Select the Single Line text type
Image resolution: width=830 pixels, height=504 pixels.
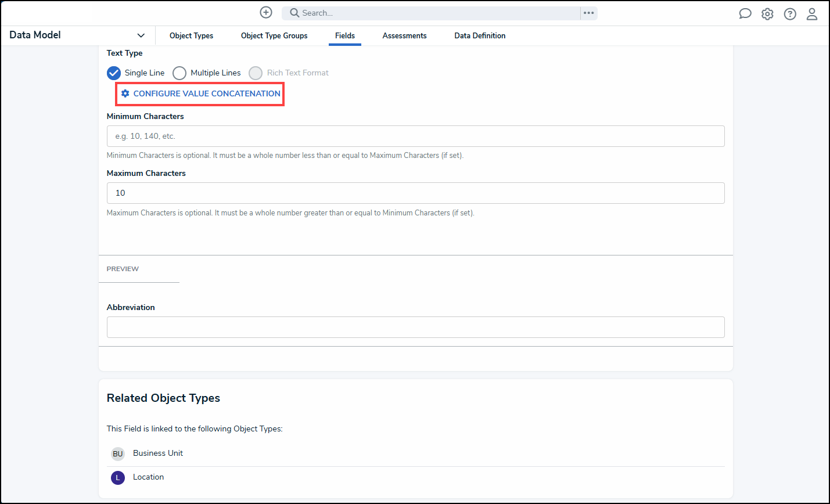pos(114,73)
